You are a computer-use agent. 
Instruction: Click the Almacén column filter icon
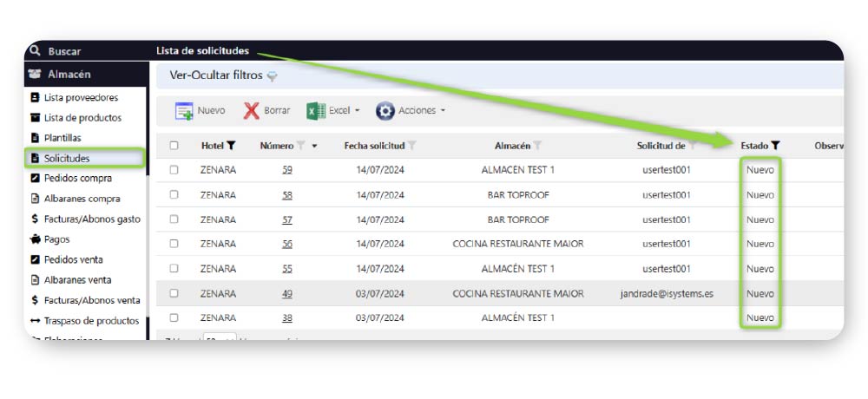coord(538,146)
